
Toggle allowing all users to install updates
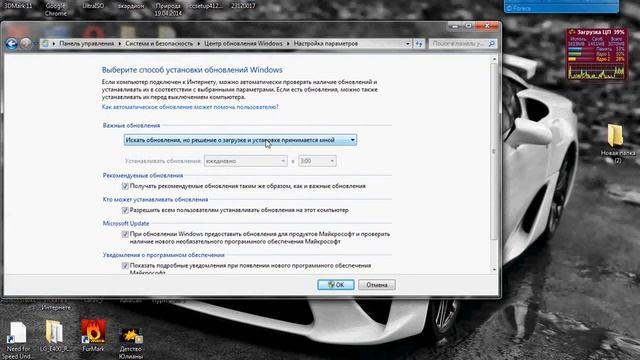tap(125, 210)
